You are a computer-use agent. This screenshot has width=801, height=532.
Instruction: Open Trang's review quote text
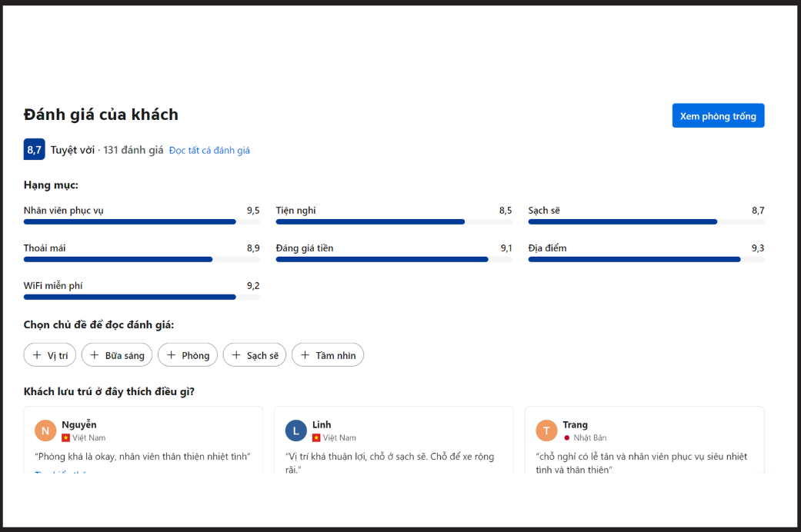pyautogui.click(x=641, y=462)
